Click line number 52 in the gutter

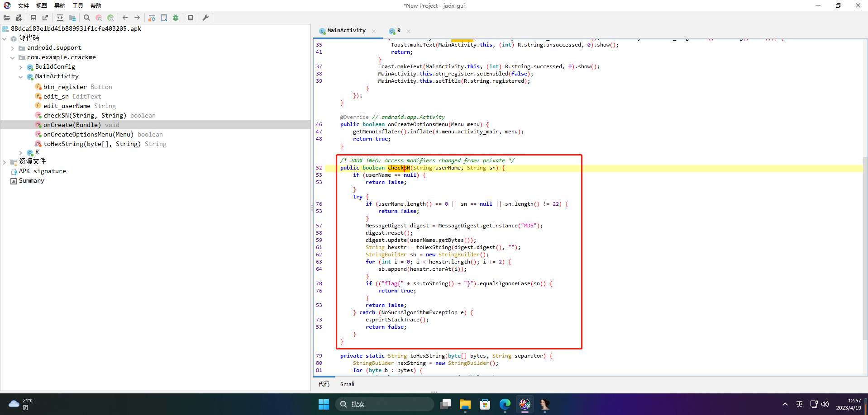point(319,168)
